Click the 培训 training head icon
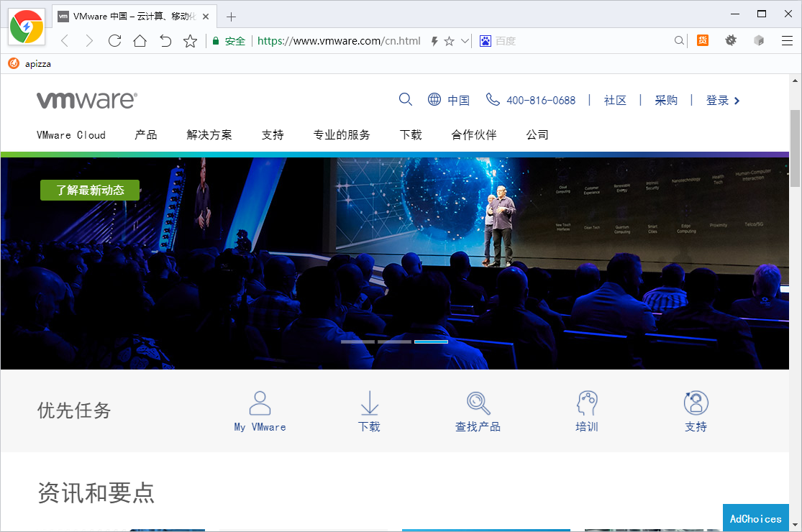 tap(587, 403)
